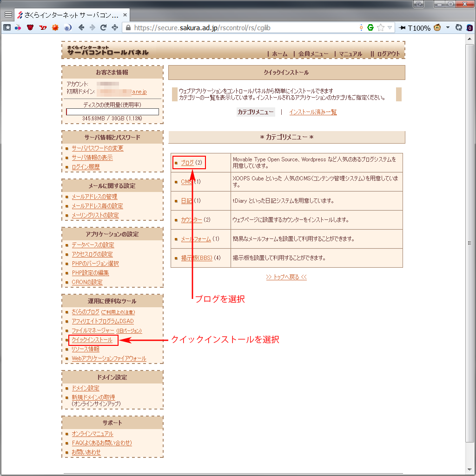Click the purple badge icon showing 0
The height and width of the screenshot is (476, 476).
point(469,28)
